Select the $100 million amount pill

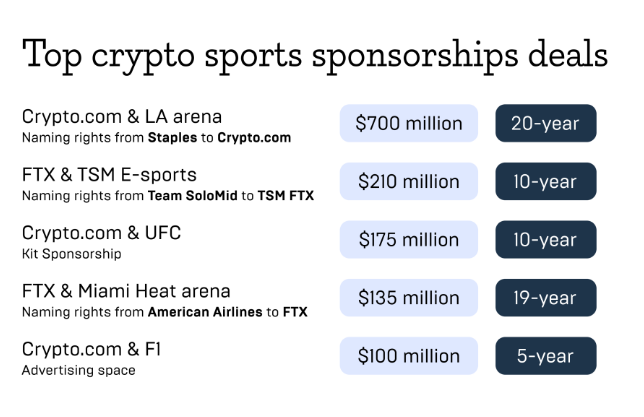409,356
